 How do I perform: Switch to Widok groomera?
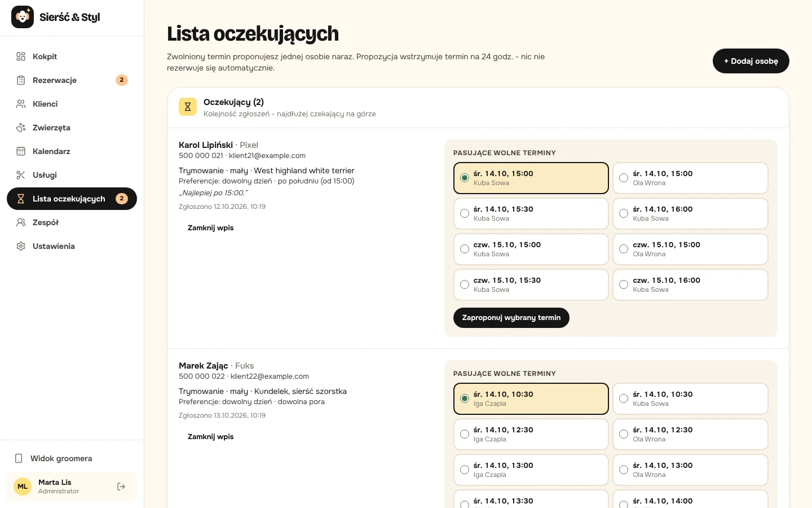(72, 458)
